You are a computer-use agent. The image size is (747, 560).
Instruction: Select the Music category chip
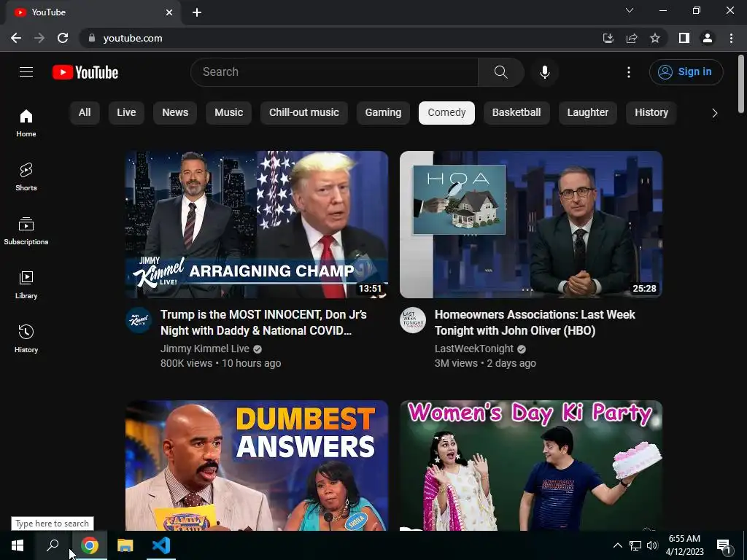point(228,113)
